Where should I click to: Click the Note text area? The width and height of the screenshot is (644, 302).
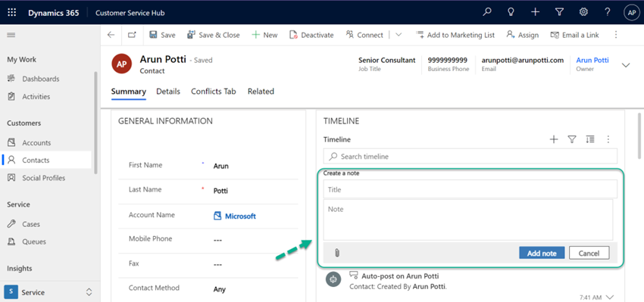(468, 220)
